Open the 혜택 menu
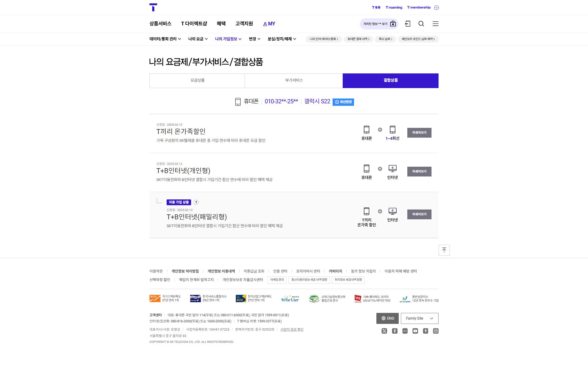 (221, 24)
